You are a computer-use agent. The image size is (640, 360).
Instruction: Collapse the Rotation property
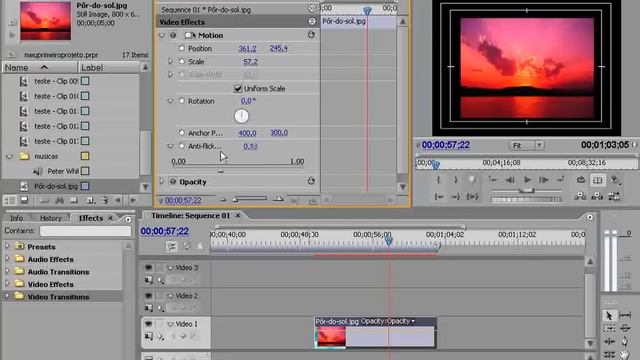coord(170,101)
